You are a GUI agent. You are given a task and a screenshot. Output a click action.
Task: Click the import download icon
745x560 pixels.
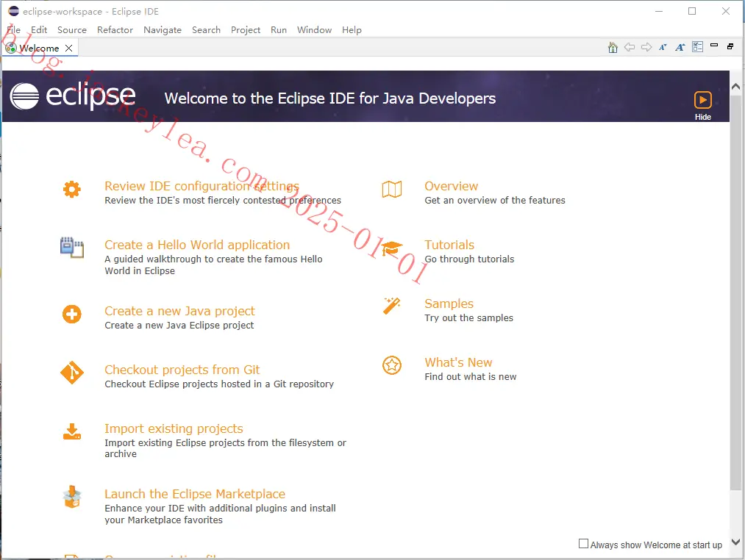point(72,431)
